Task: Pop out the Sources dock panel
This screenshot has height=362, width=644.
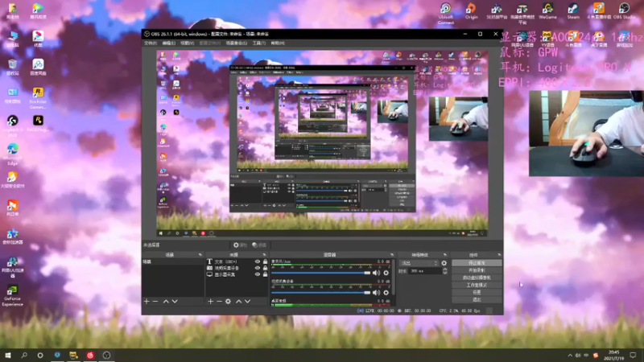Action: pyautogui.click(x=264, y=255)
